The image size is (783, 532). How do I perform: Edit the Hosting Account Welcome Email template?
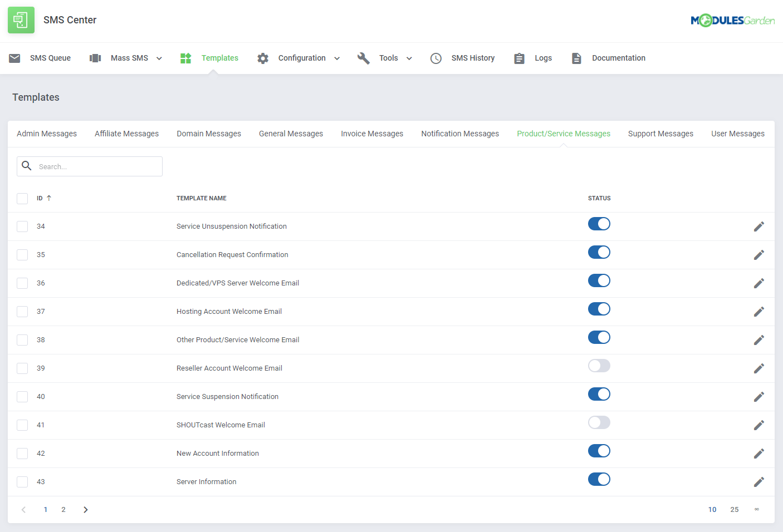(758, 311)
